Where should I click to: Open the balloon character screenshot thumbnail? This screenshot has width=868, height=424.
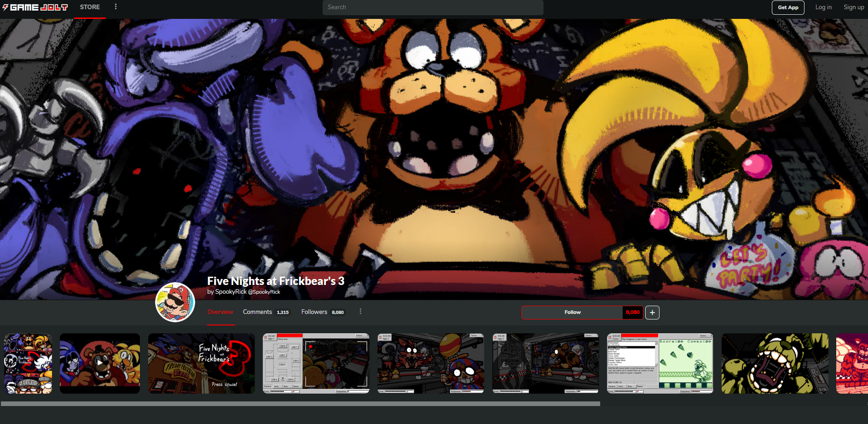coord(431,363)
